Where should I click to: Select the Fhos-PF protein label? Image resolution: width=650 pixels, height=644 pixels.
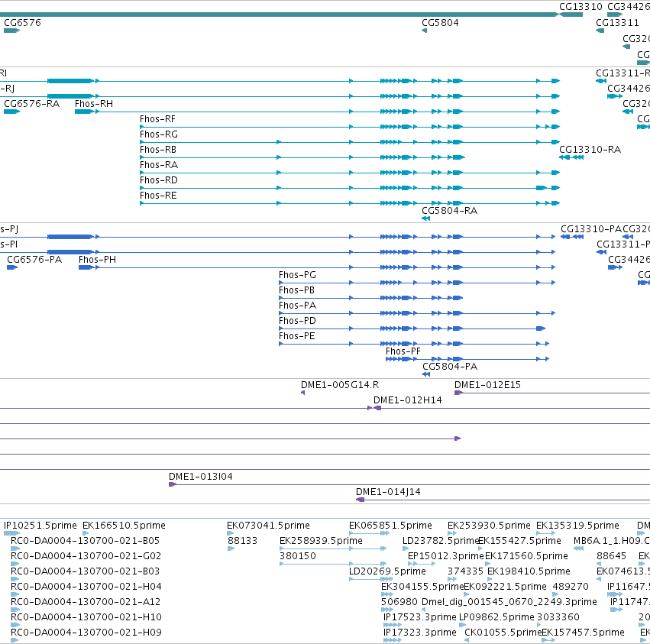403,351
